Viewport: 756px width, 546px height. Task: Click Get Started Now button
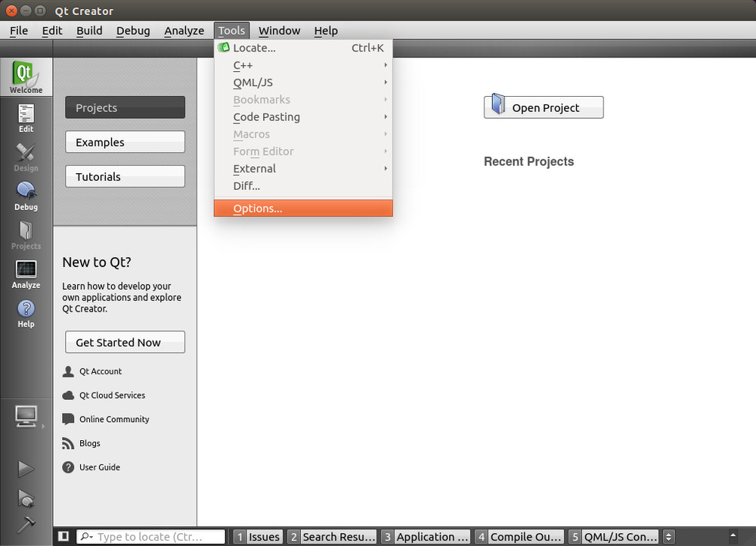(125, 342)
